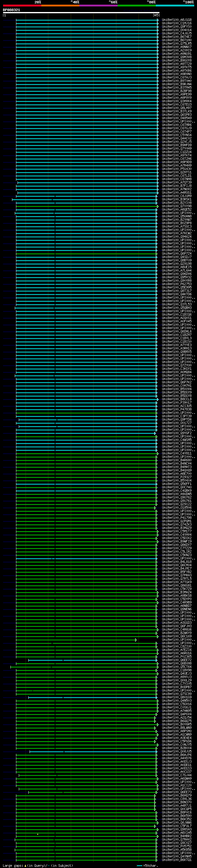Open hit UniRef100_Q75LR5
197x868 pixels.
(177, 44)
